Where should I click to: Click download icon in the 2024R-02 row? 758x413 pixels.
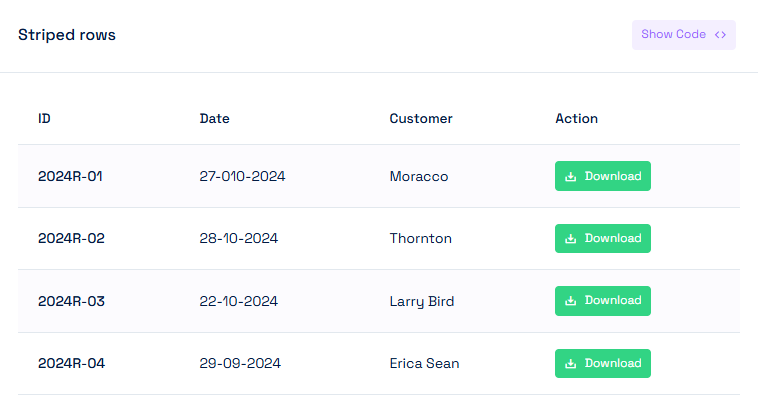tap(570, 239)
